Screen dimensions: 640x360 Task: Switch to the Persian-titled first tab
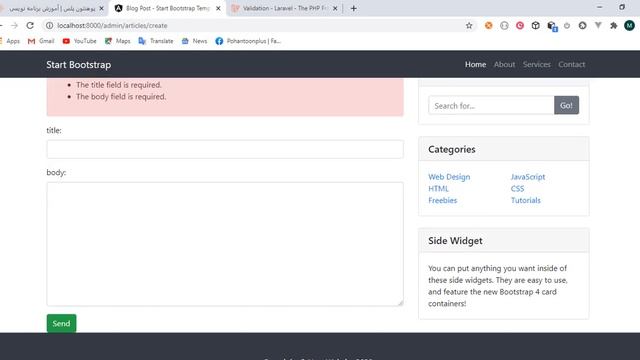(52, 8)
